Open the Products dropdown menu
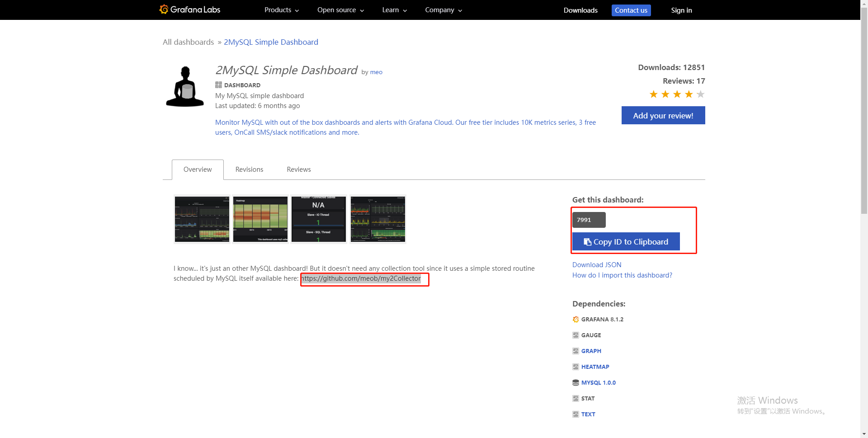This screenshot has height=438, width=868. pos(282,10)
